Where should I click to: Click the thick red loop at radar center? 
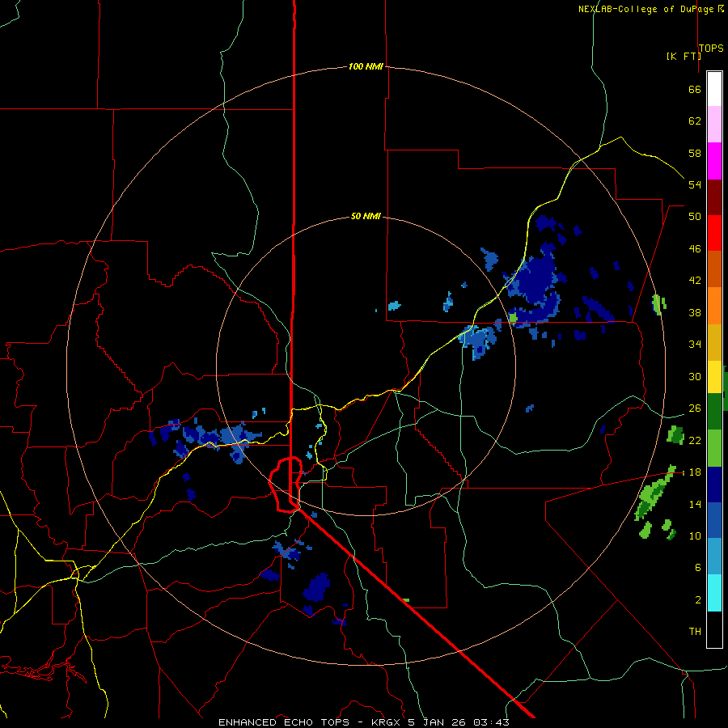[286, 485]
